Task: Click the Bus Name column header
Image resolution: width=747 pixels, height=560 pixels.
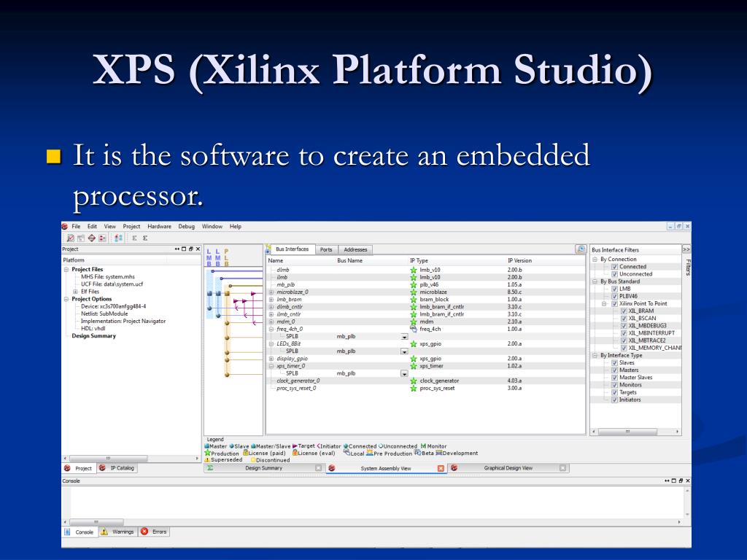Action: click(x=349, y=261)
